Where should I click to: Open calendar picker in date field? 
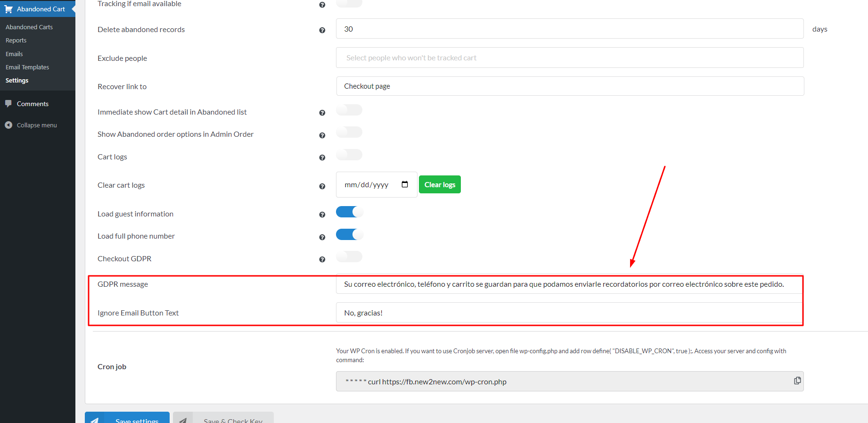(x=404, y=184)
